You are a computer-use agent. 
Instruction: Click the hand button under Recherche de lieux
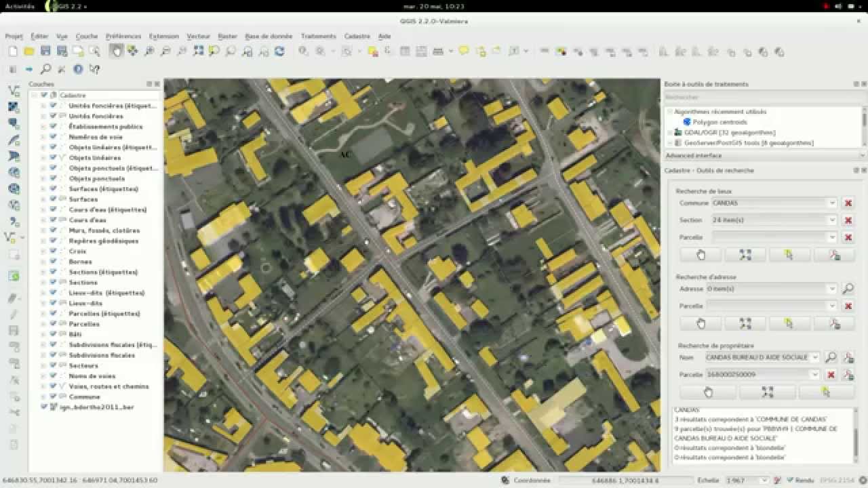(x=701, y=255)
